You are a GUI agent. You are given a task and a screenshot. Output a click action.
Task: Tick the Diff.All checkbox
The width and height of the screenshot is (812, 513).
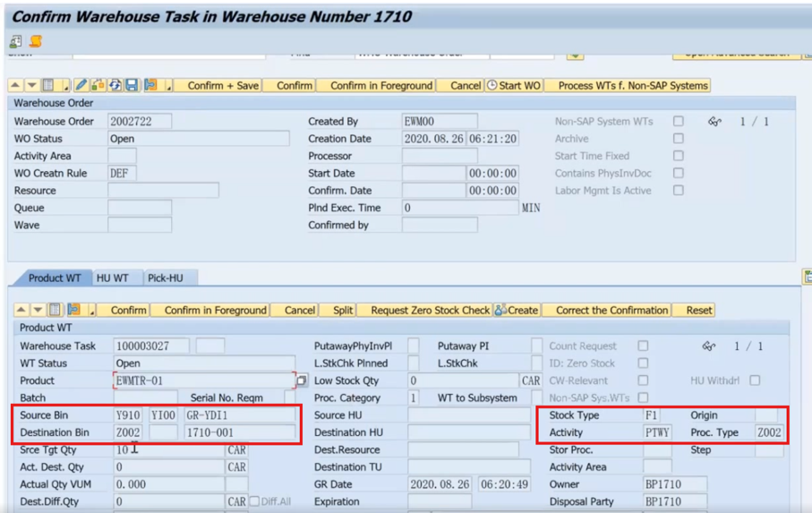(254, 501)
